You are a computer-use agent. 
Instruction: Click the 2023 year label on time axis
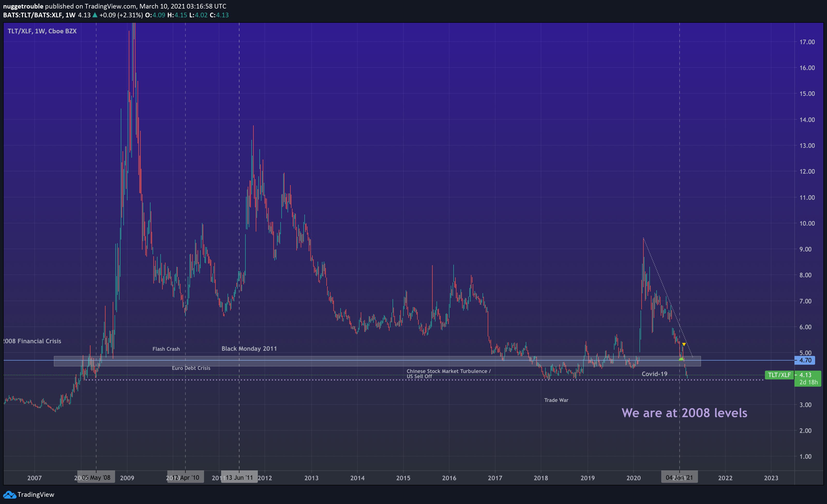click(x=771, y=478)
